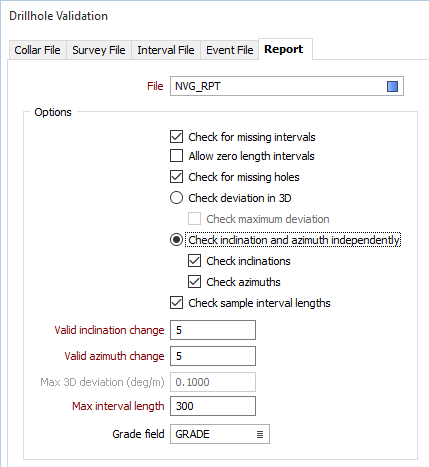Go to the Interval File tab

coord(166,50)
